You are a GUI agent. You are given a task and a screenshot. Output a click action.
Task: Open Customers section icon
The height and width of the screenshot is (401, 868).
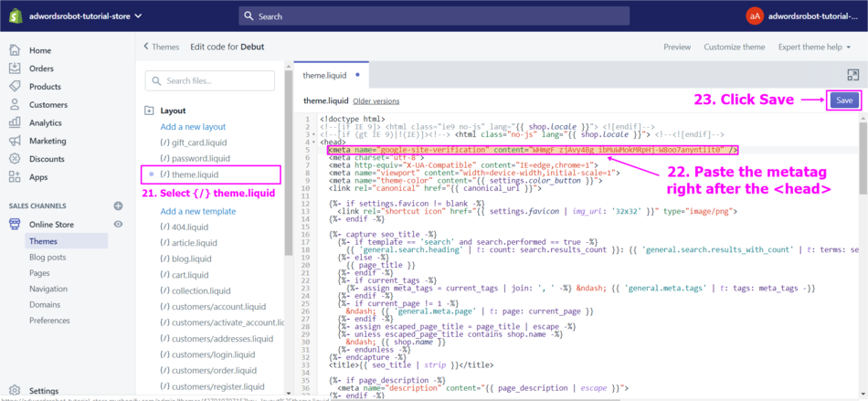click(16, 105)
